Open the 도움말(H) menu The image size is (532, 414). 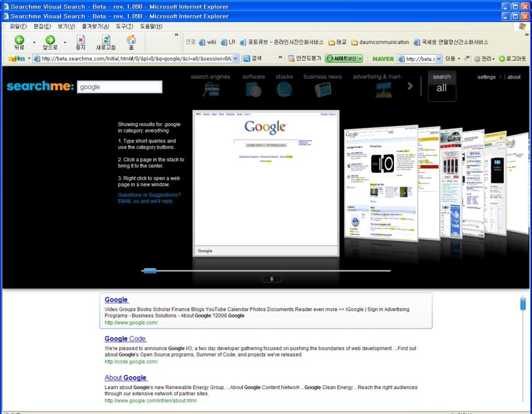click(x=151, y=26)
